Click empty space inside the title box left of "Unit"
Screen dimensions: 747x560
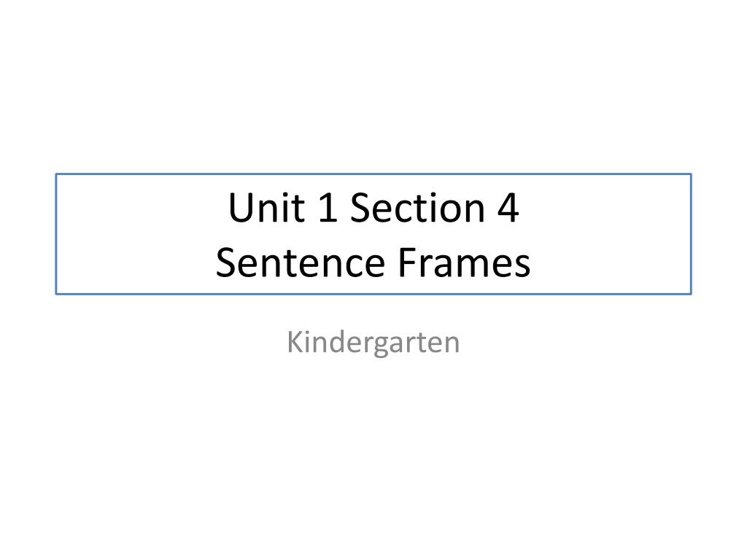coord(143,207)
